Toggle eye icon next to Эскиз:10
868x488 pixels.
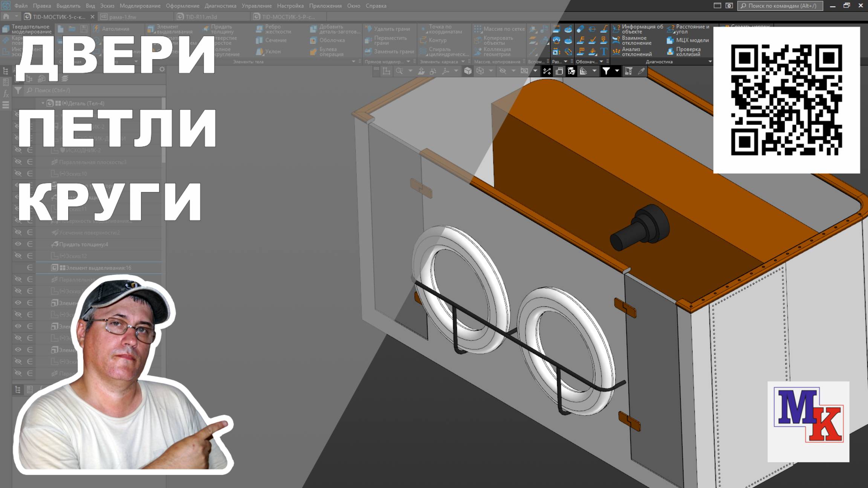[18, 174]
